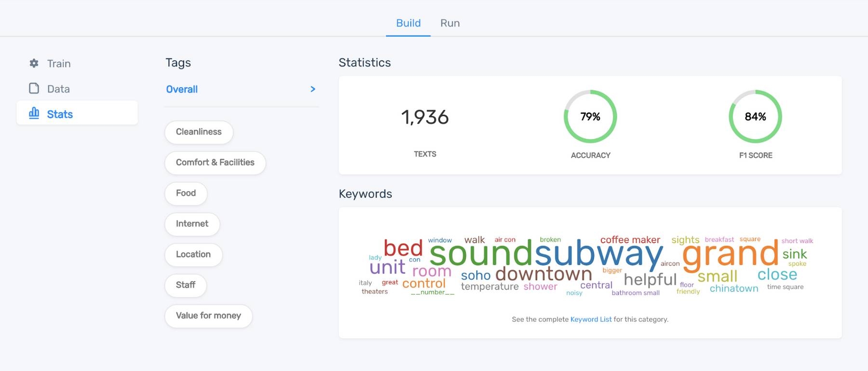
Task: Switch to the Build tab
Action: 408,23
